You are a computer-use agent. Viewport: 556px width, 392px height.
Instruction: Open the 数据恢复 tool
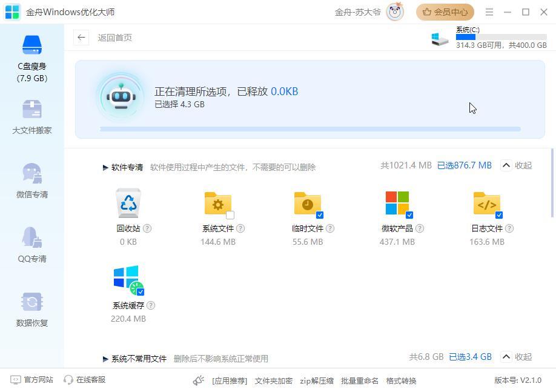31,310
